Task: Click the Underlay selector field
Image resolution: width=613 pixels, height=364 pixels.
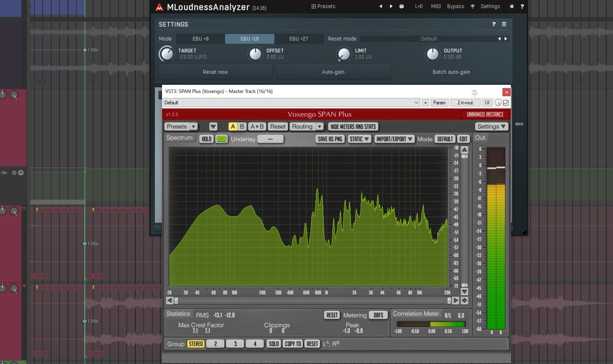Action: (270, 139)
